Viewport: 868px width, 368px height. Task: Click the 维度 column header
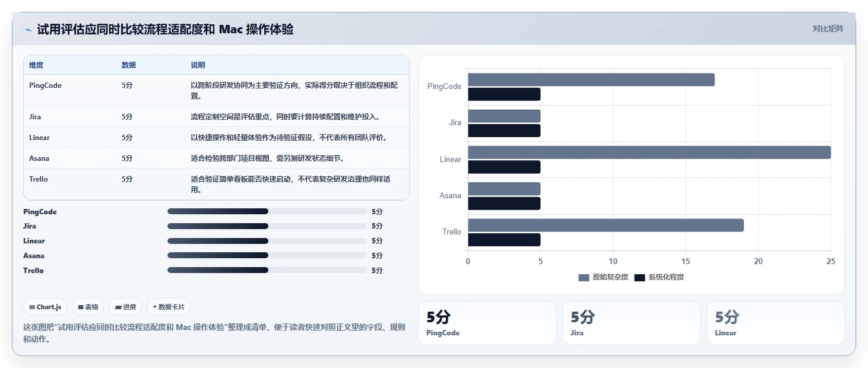point(36,65)
